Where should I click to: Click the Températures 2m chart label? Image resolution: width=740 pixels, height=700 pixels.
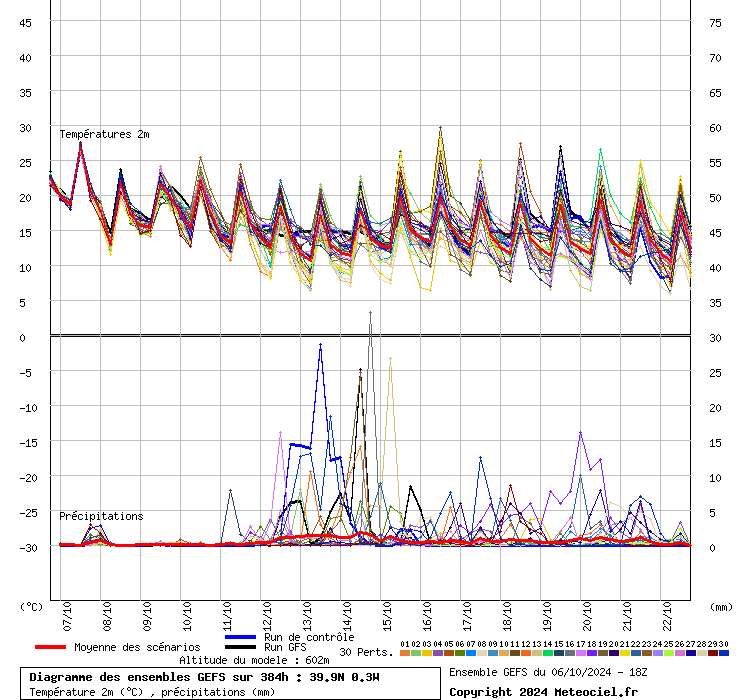(104, 135)
